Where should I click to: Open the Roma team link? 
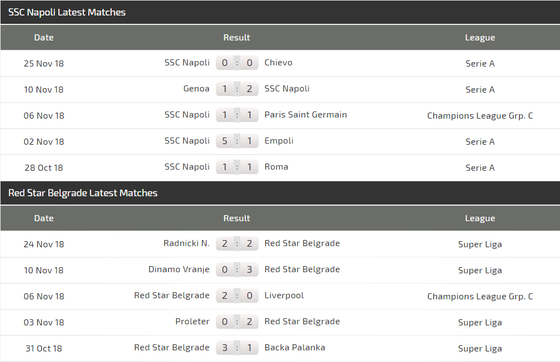pos(276,167)
